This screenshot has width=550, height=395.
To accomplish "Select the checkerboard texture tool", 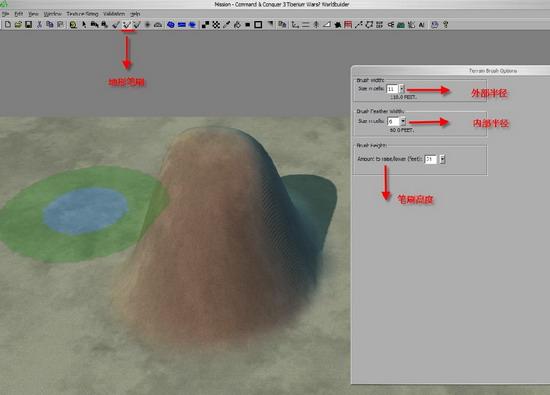I will coord(216,25).
